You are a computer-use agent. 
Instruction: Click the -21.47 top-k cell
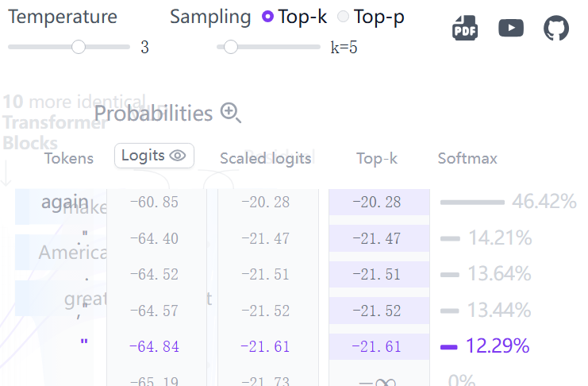377,238
